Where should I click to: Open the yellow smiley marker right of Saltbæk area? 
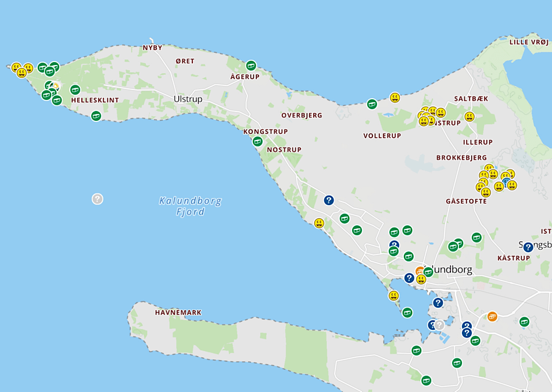coord(469,117)
